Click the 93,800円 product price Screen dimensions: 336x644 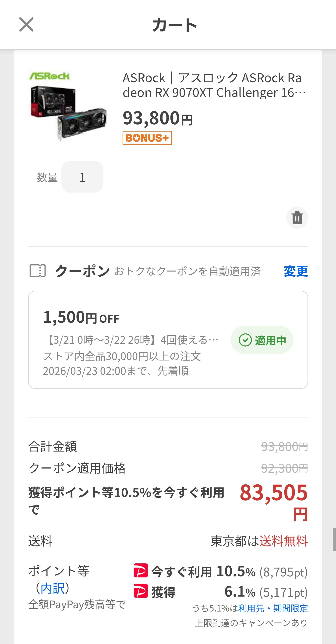(158, 118)
